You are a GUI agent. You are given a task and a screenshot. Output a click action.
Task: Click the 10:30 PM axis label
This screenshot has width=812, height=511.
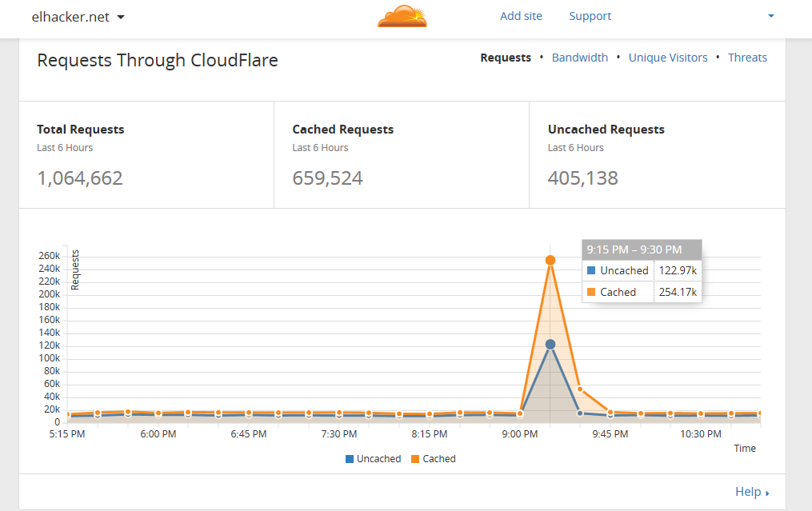[701, 434]
